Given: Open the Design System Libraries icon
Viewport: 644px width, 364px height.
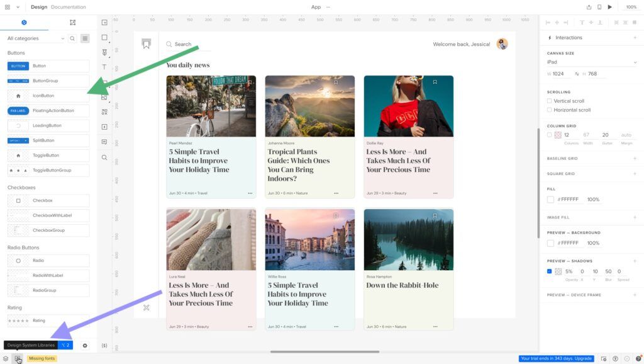Looking at the screenshot, I should click(18, 358).
